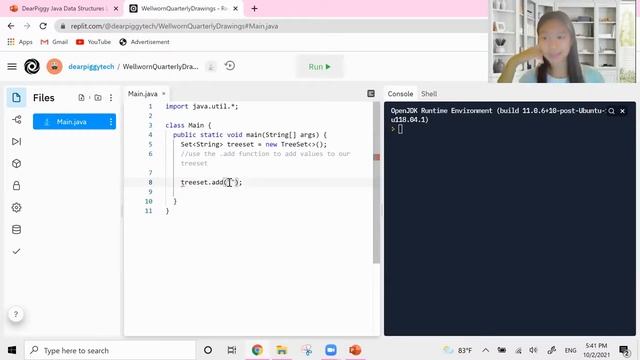Image resolution: width=640 pixels, height=360 pixels.
Task: Click inside treeset.add parentheses on line 8
Action: click(230, 182)
